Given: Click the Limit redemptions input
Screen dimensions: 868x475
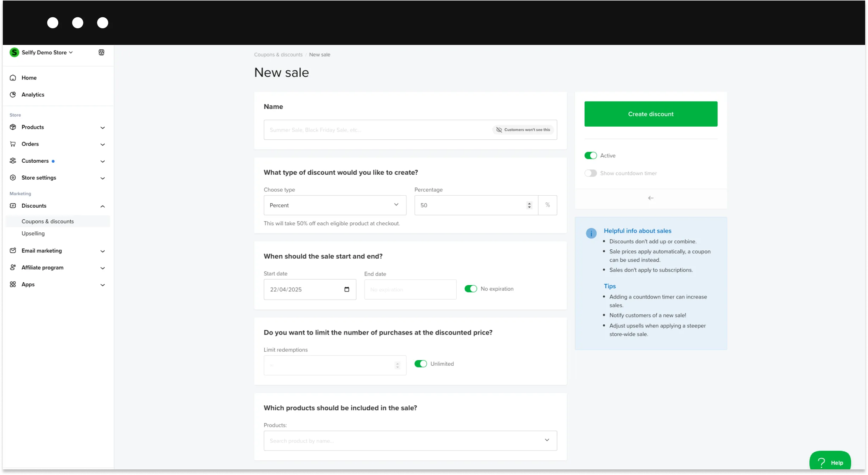Looking at the screenshot, I should pos(335,365).
